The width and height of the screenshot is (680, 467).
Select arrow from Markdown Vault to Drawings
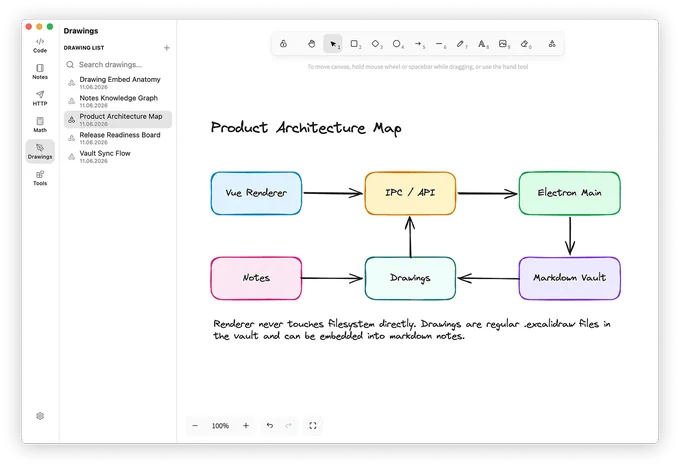(x=488, y=278)
